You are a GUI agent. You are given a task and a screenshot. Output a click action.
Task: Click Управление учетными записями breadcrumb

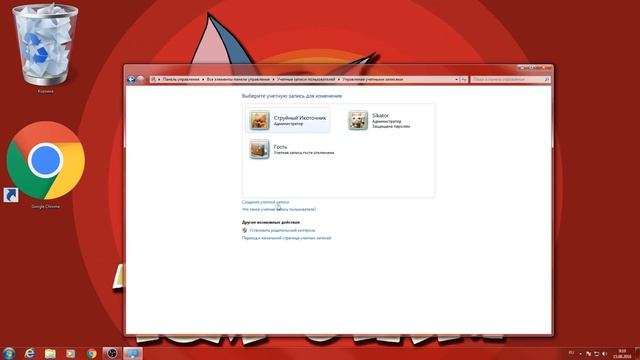[x=373, y=80]
